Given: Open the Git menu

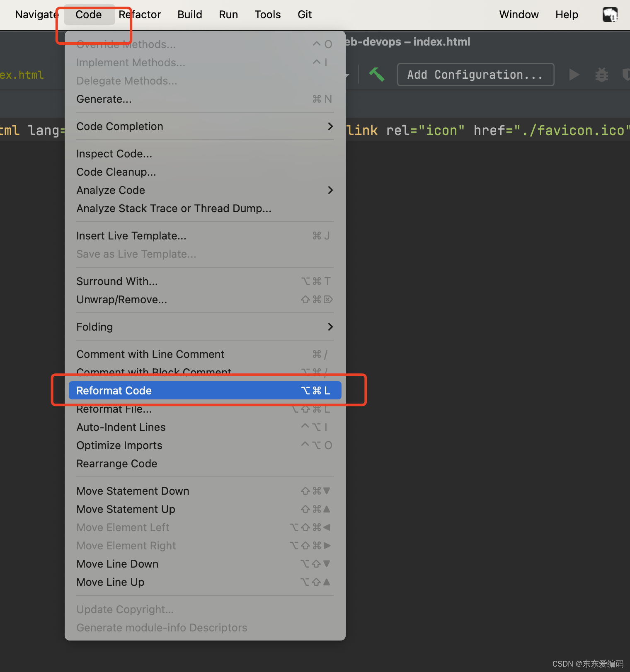Looking at the screenshot, I should (305, 15).
